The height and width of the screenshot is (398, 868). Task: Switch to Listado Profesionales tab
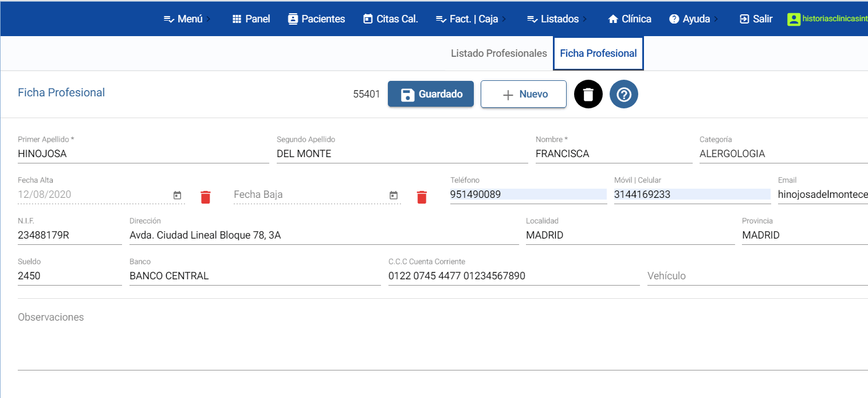(498, 53)
